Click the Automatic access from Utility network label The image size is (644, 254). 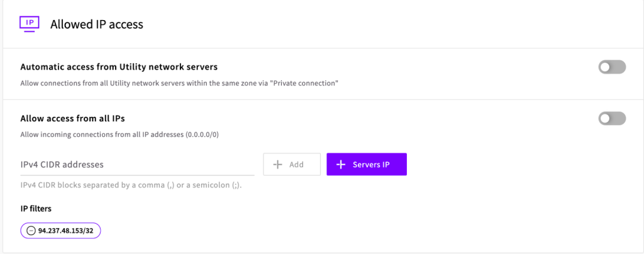[x=119, y=67]
